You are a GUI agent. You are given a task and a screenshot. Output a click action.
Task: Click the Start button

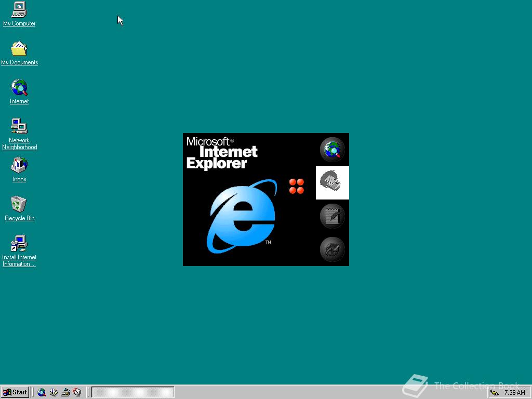[x=15, y=392]
